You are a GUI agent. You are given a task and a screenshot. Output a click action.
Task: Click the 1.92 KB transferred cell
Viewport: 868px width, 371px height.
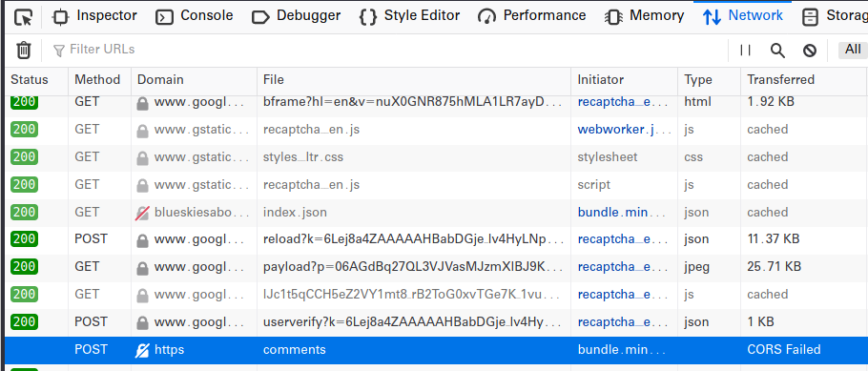tap(770, 102)
